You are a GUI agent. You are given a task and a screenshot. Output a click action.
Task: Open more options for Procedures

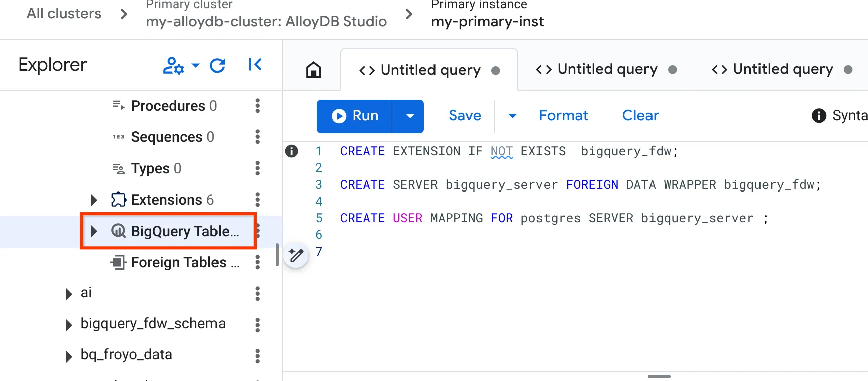click(258, 106)
